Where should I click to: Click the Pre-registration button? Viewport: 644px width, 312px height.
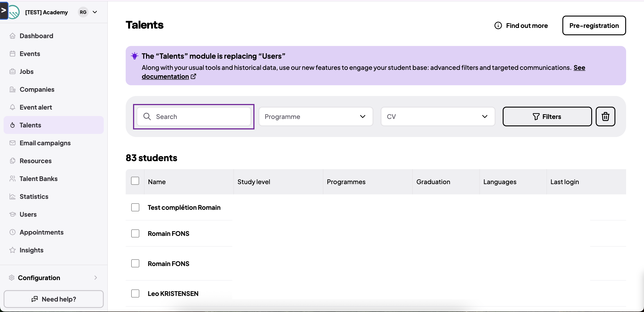coord(594,25)
